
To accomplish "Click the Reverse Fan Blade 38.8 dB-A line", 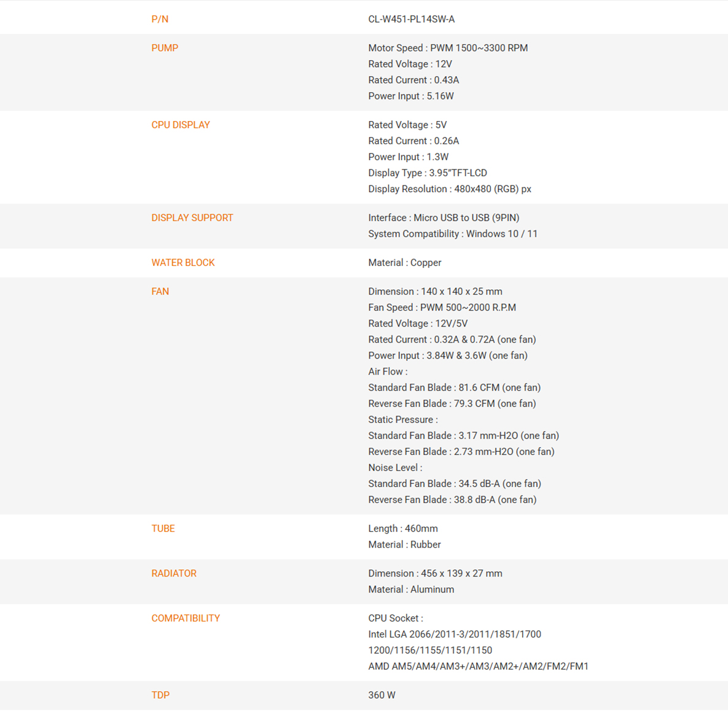I will point(452,500).
